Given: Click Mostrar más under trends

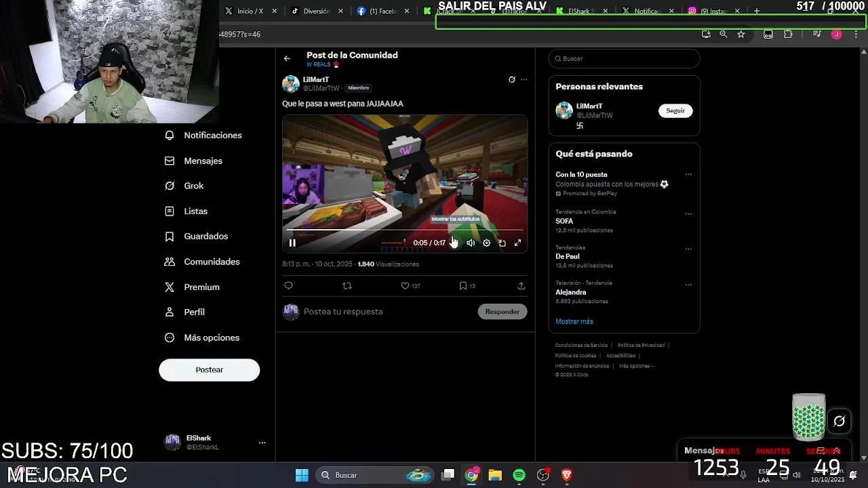Looking at the screenshot, I should point(574,322).
